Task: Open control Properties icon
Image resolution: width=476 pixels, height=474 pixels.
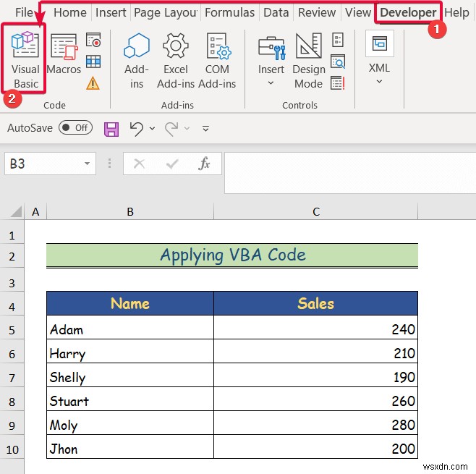Action: click(x=338, y=40)
